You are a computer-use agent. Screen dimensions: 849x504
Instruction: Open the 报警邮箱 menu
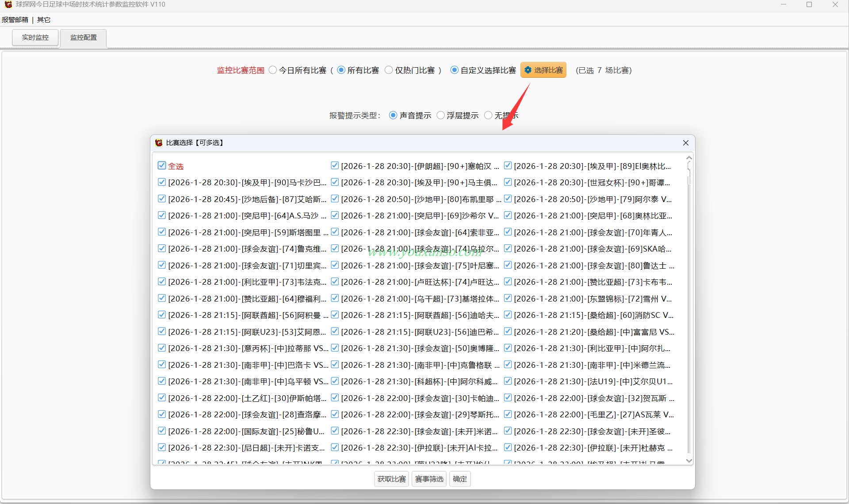pos(15,20)
